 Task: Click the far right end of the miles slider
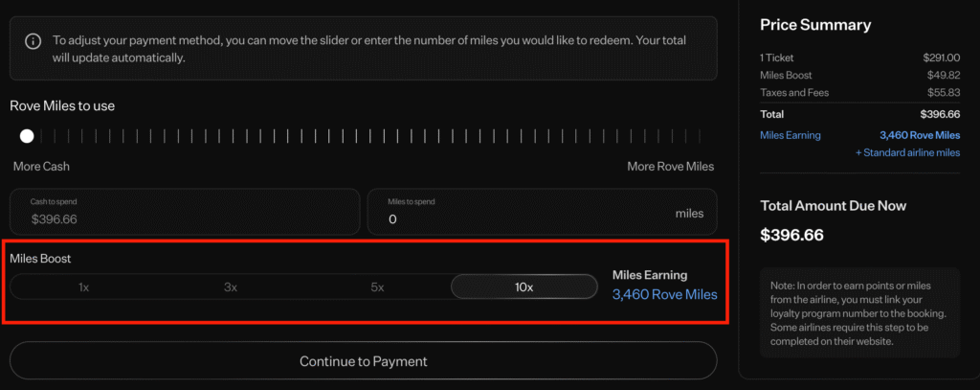(x=700, y=136)
